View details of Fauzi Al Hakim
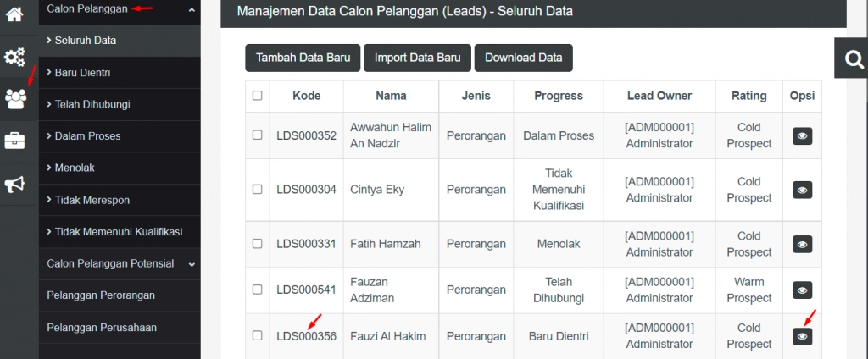The height and width of the screenshot is (359, 868). click(x=802, y=336)
